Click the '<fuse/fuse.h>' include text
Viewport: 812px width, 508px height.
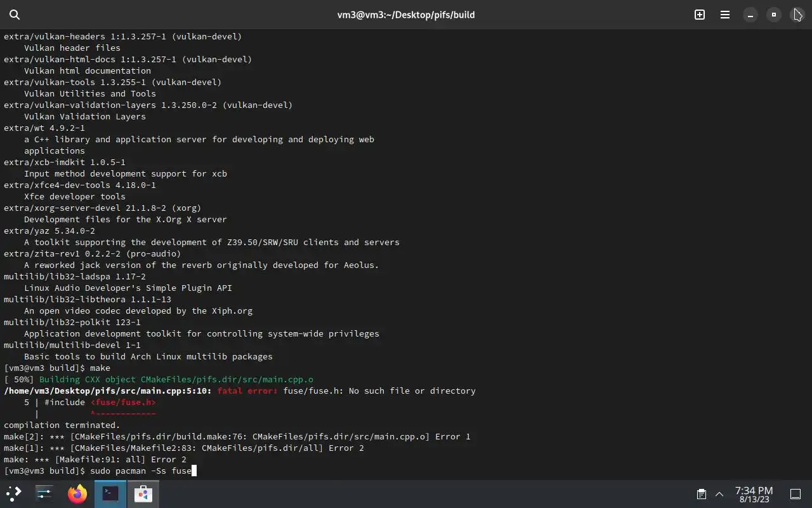click(123, 402)
